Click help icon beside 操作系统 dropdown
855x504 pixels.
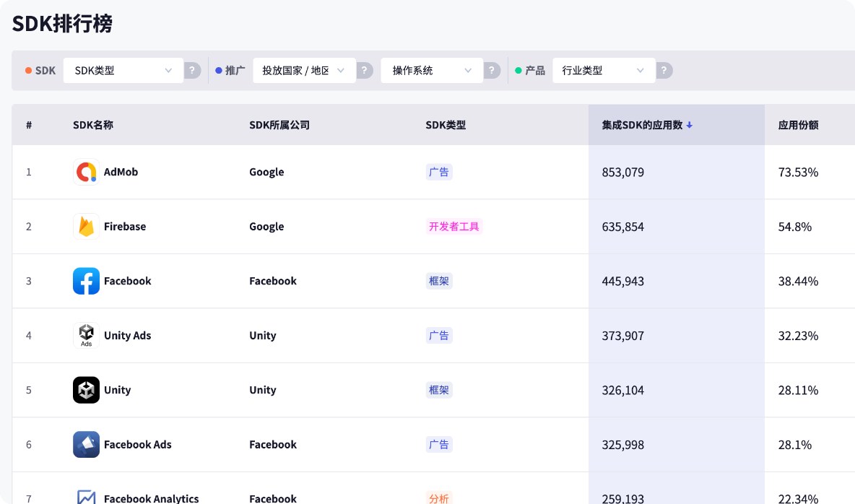492,70
